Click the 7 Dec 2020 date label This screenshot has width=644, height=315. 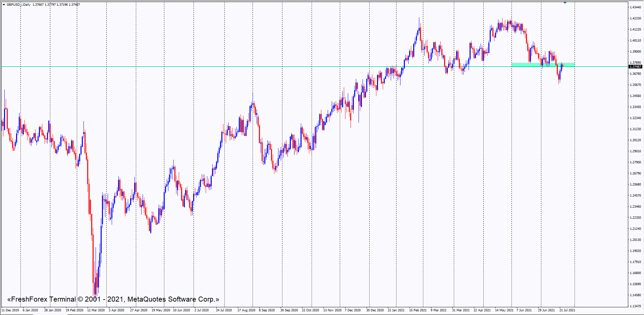[x=353, y=310]
